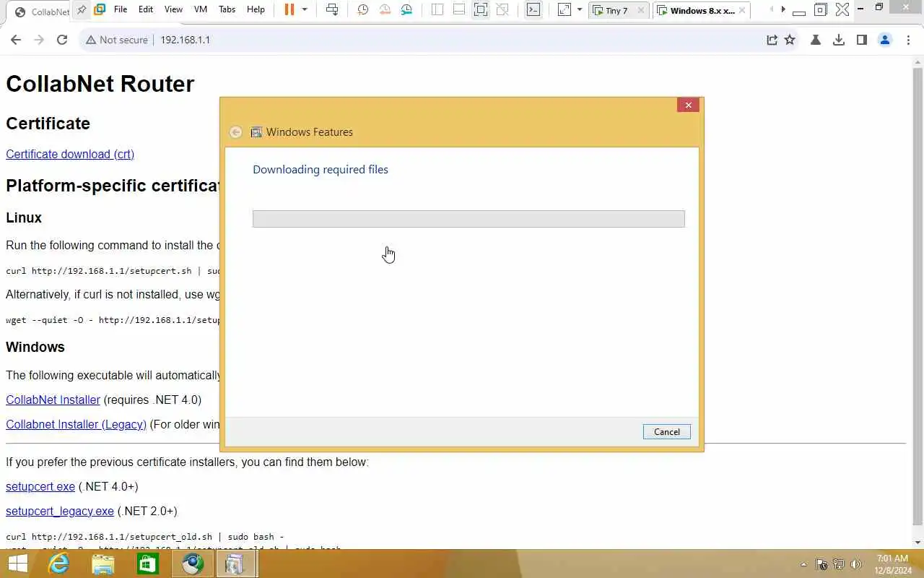Select the CollabNet browser tab
The height and width of the screenshot is (578, 924).
coord(42,12)
